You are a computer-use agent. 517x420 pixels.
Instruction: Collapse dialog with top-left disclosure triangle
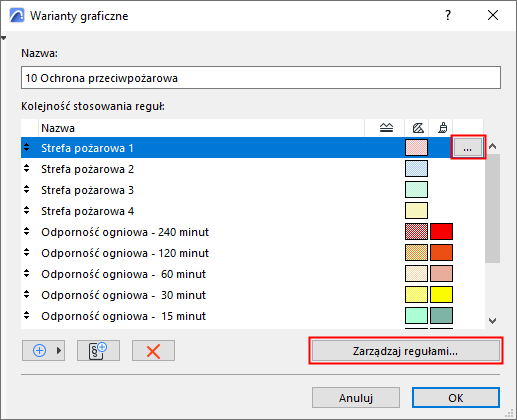click(x=3, y=38)
